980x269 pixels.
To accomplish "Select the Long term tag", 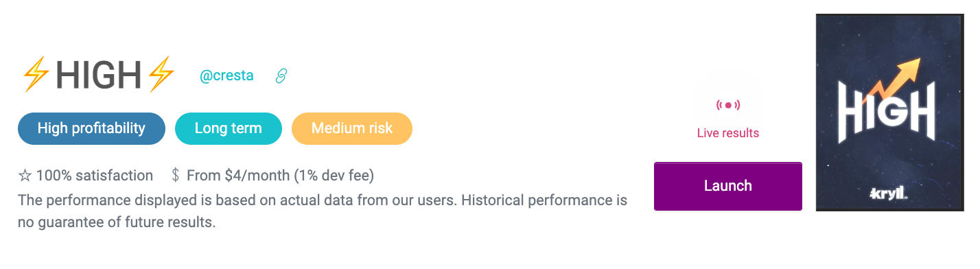I will click(x=229, y=128).
